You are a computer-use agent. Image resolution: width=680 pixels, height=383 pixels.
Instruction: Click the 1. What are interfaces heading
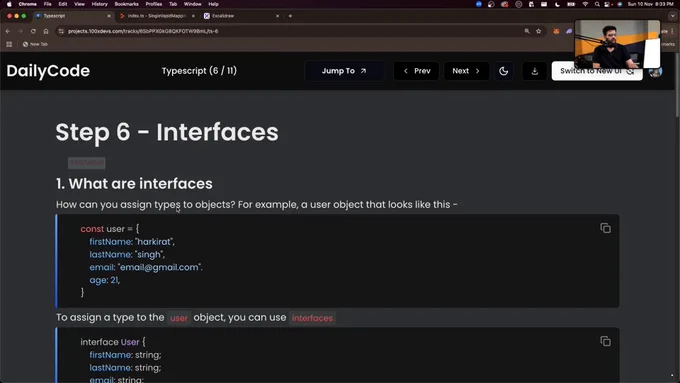click(134, 183)
